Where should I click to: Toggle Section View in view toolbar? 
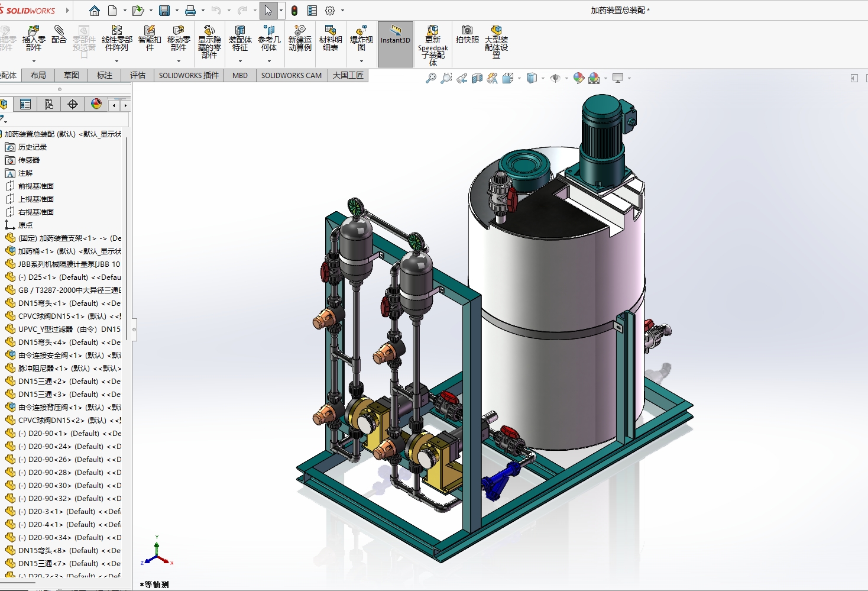click(x=477, y=78)
